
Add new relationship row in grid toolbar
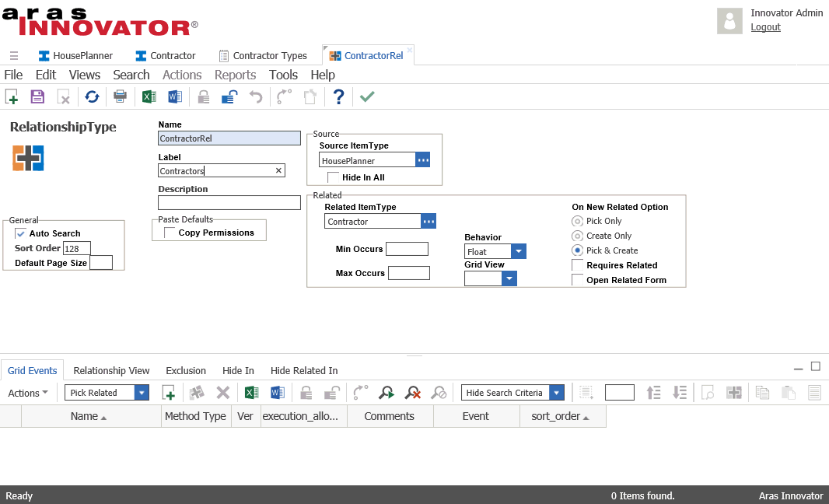[169, 393]
